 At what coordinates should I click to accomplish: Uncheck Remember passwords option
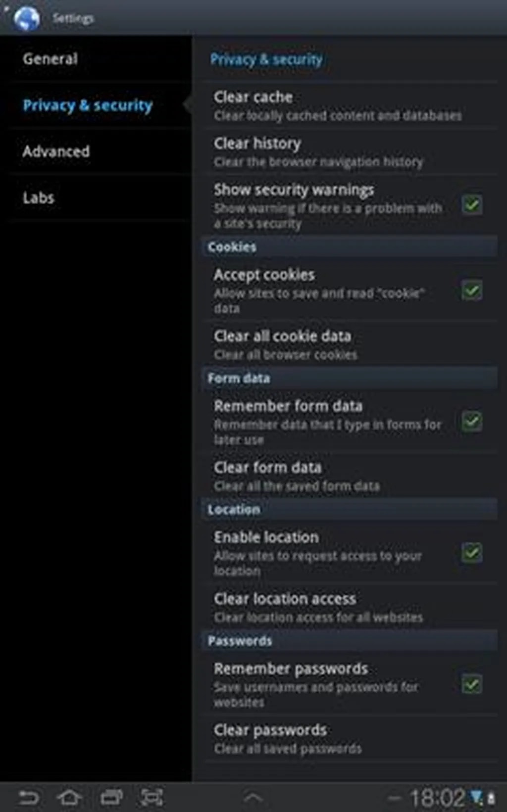472,684
